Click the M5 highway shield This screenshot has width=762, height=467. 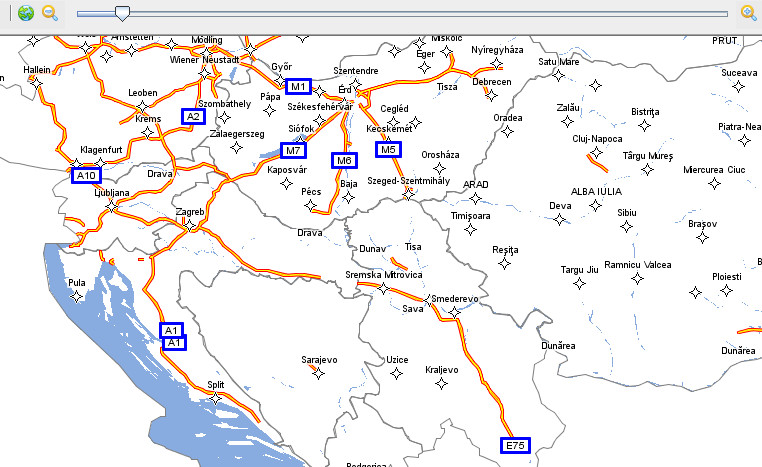[388, 150]
